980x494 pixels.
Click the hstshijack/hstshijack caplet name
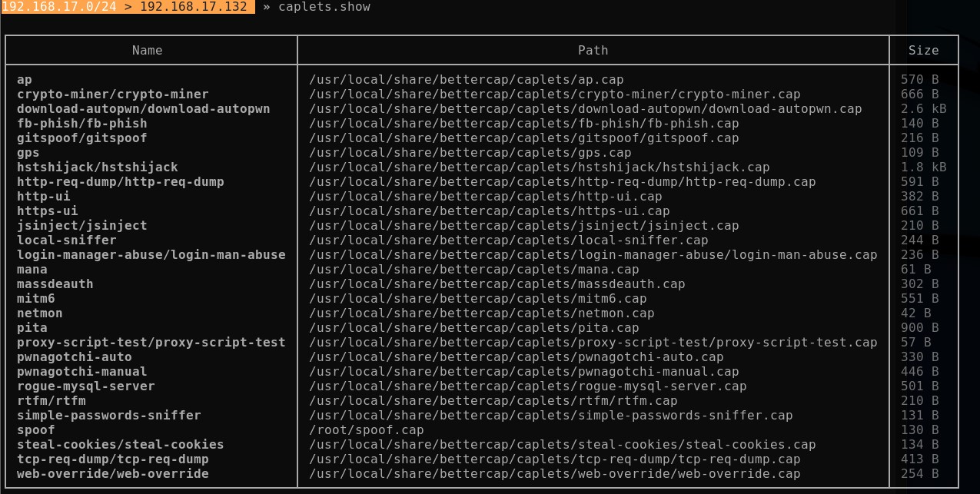click(x=97, y=167)
